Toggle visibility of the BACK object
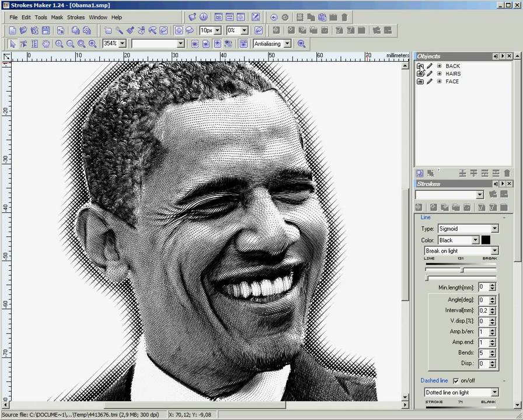The width and height of the screenshot is (523, 420). tap(420, 66)
